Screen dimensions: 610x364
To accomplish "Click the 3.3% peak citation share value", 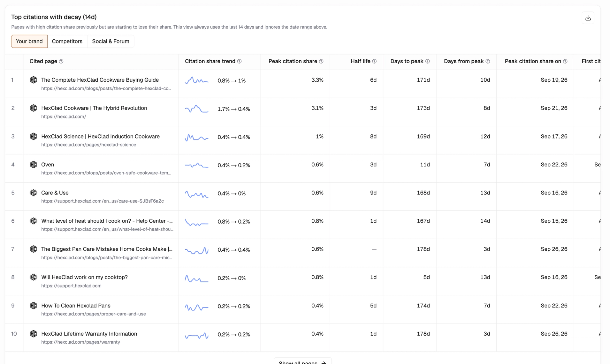I will coord(317,80).
